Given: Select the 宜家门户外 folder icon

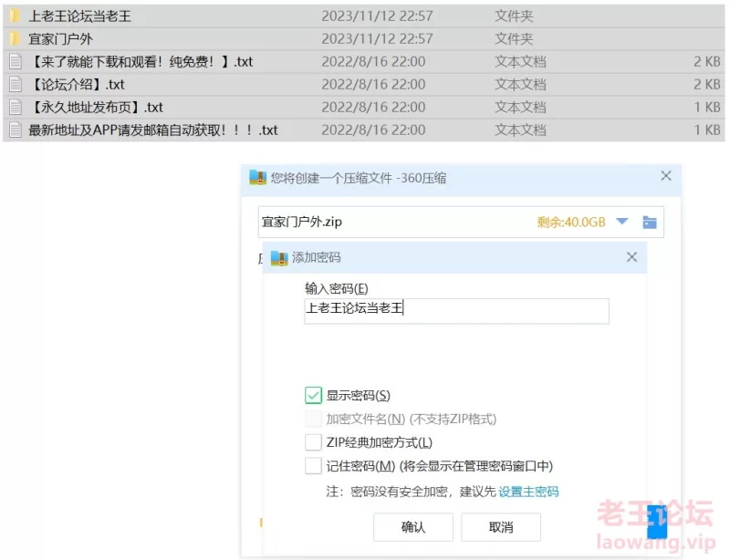Looking at the screenshot, I should click(15, 38).
